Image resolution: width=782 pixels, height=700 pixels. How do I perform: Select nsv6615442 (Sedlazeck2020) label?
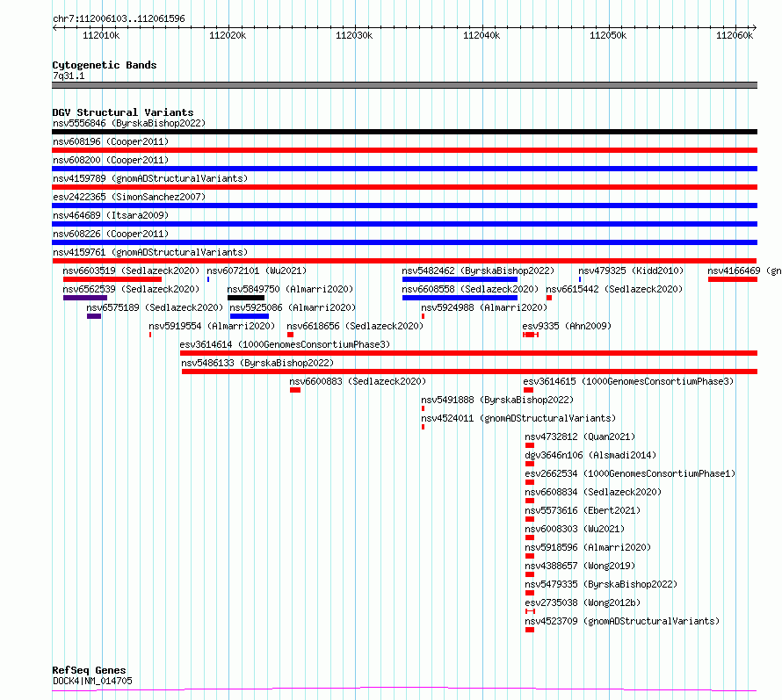coord(614,289)
